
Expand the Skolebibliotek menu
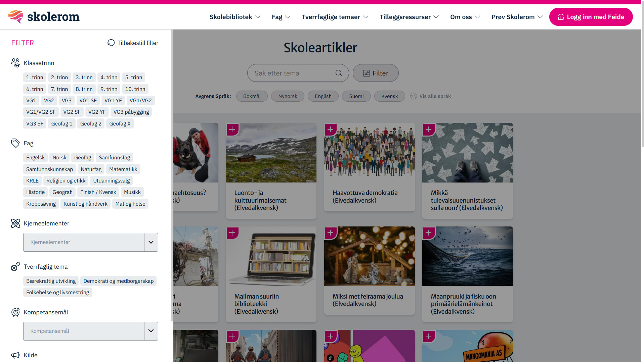[x=235, y=17]
